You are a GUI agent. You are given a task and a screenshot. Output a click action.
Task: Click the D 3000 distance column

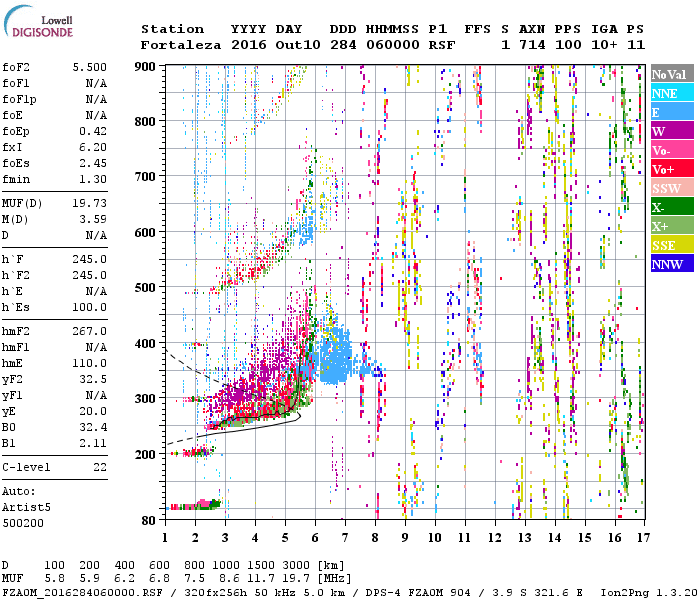pos(296,565)
